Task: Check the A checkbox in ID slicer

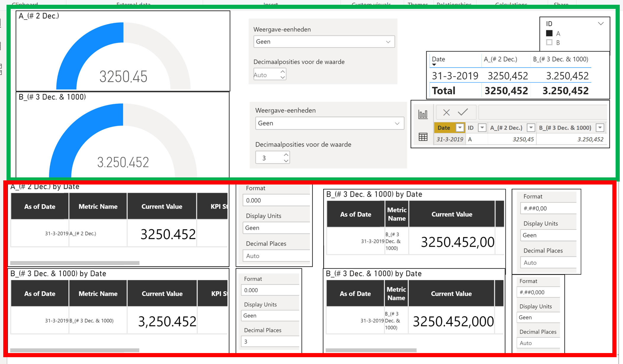Action: click(549, 33)
